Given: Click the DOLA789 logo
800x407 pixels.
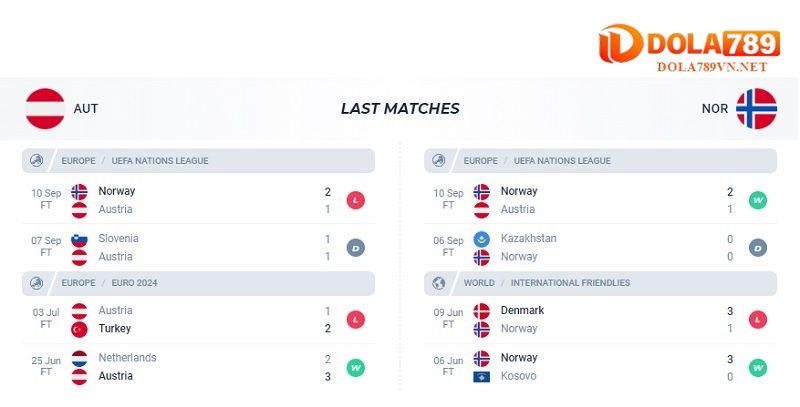Looking at the screenshot, I should pyautogui.click(x=688, y=45).
